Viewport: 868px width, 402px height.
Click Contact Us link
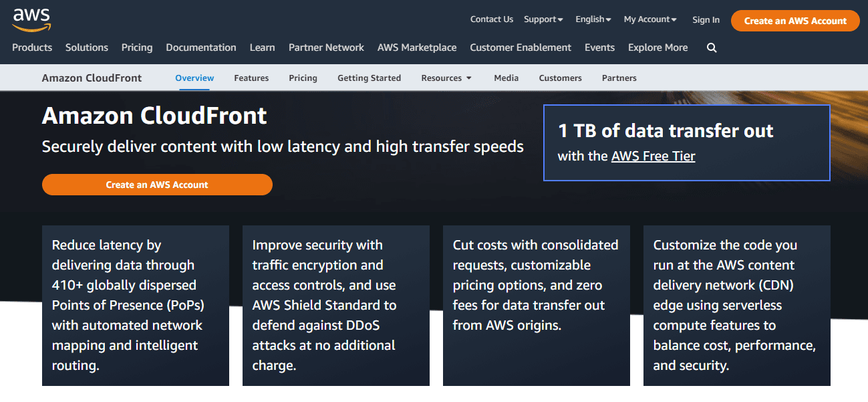click(492, 19)
